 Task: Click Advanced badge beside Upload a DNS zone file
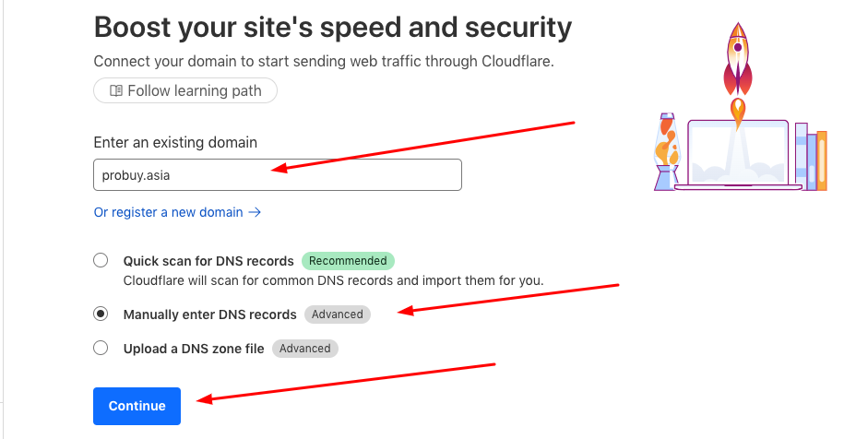[305, 349]
